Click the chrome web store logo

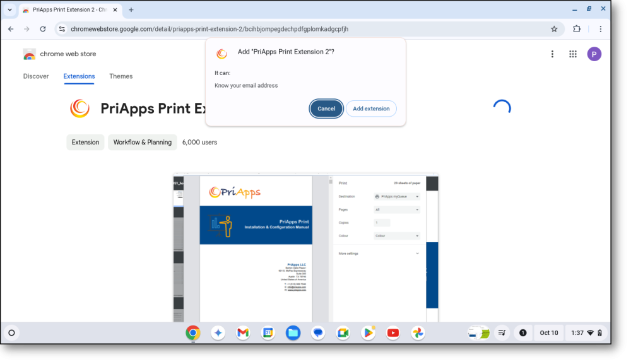59,54
